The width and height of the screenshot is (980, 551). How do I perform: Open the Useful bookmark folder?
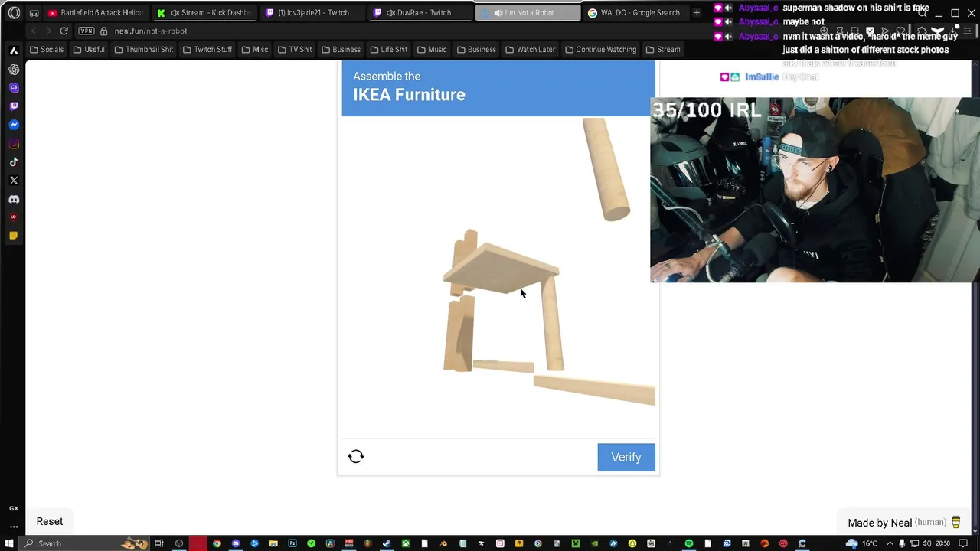(89, 49)
